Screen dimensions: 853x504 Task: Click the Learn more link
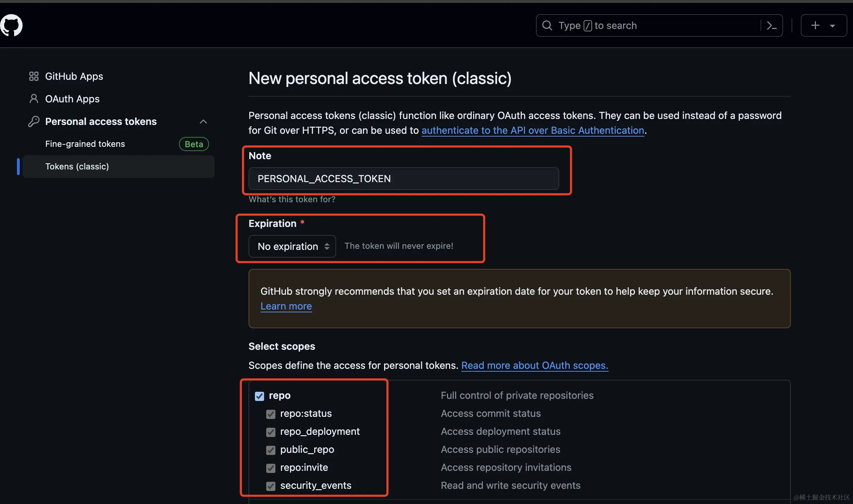click(286, 306)
